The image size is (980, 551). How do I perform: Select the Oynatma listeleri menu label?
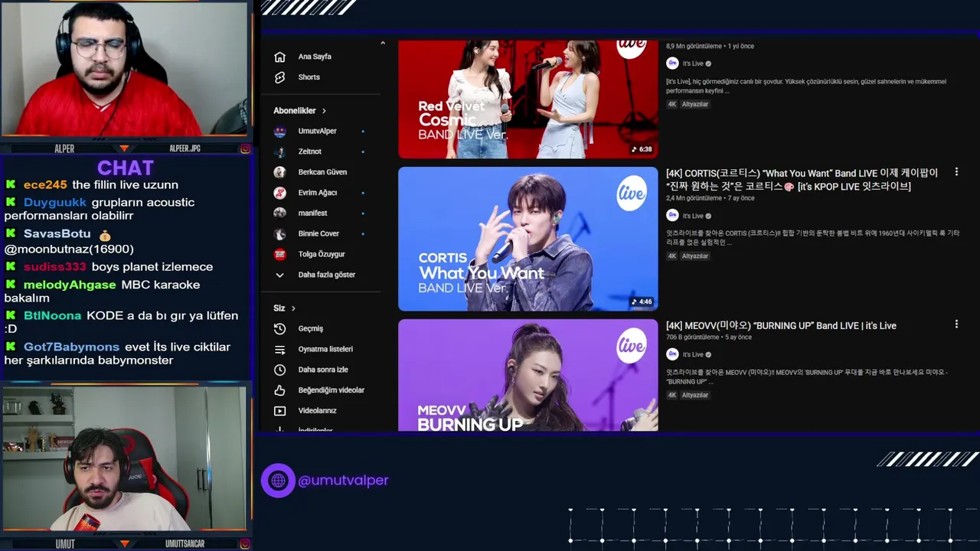coord(325,349)
